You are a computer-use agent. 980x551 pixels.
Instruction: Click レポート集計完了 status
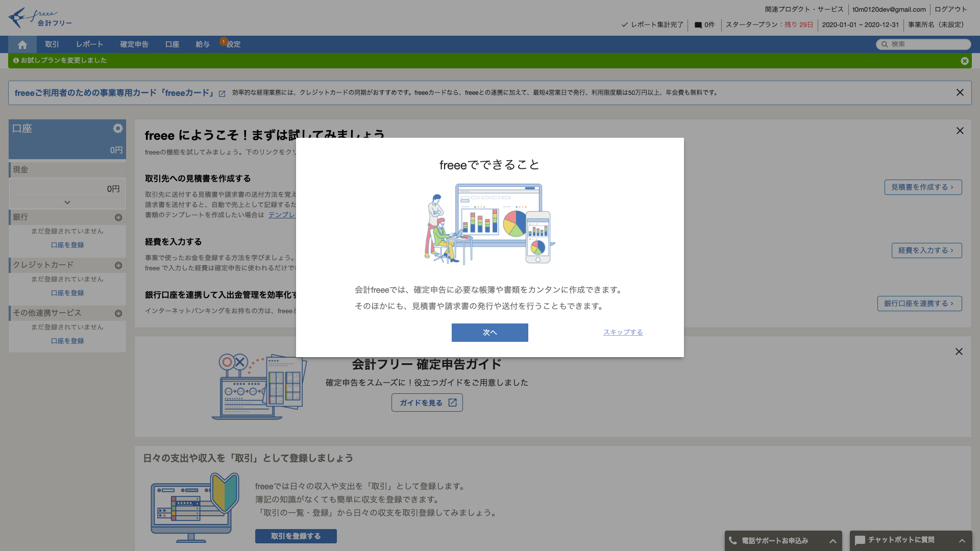point(652,24)
